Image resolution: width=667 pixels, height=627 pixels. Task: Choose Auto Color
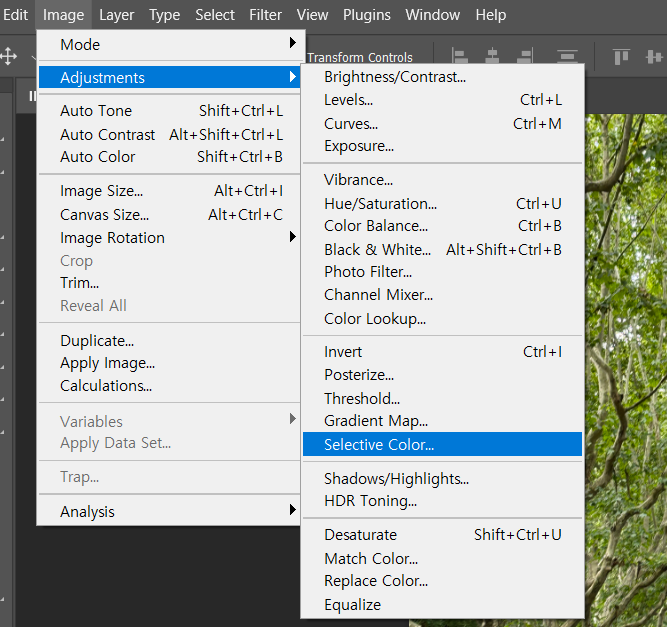(169, 157)
